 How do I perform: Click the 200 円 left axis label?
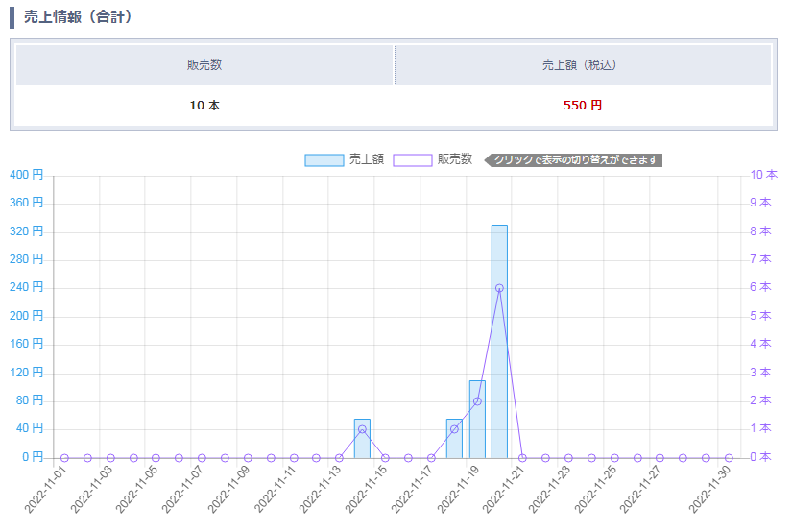[26, 316]
